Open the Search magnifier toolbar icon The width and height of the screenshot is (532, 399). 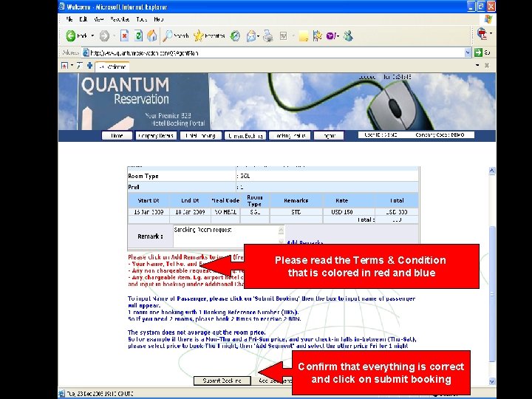click(168, 35)
